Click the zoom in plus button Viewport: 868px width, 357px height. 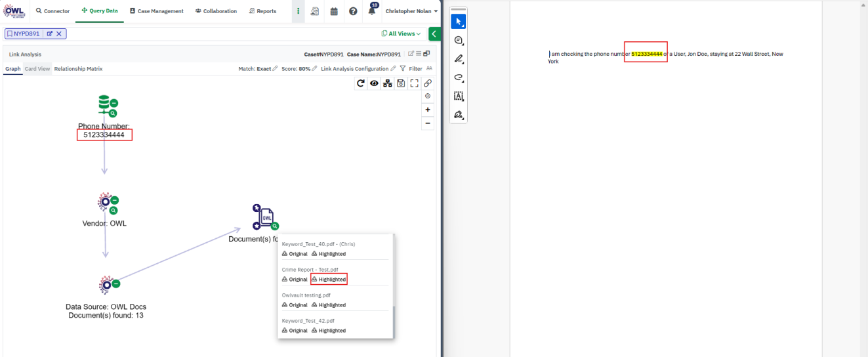click(428, 110)
